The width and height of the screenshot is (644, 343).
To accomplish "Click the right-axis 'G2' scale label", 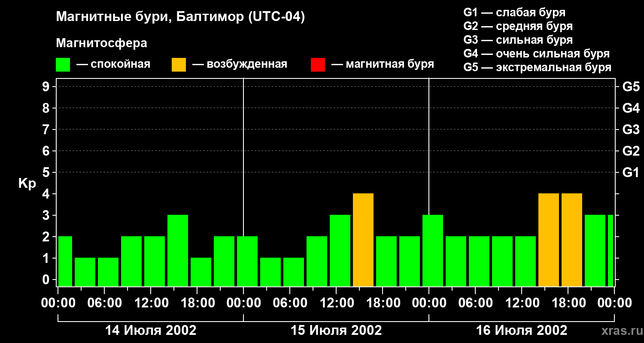I will click(631, 151).
